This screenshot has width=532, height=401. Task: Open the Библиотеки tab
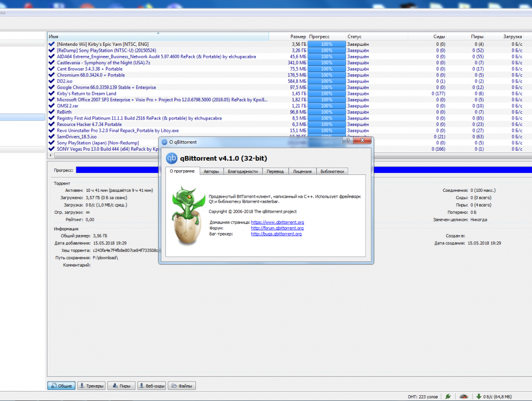click(x=332, y=171)
